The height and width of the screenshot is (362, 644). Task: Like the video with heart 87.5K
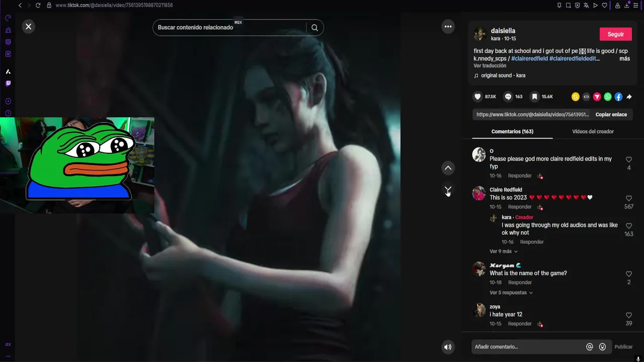coord(478,97)
